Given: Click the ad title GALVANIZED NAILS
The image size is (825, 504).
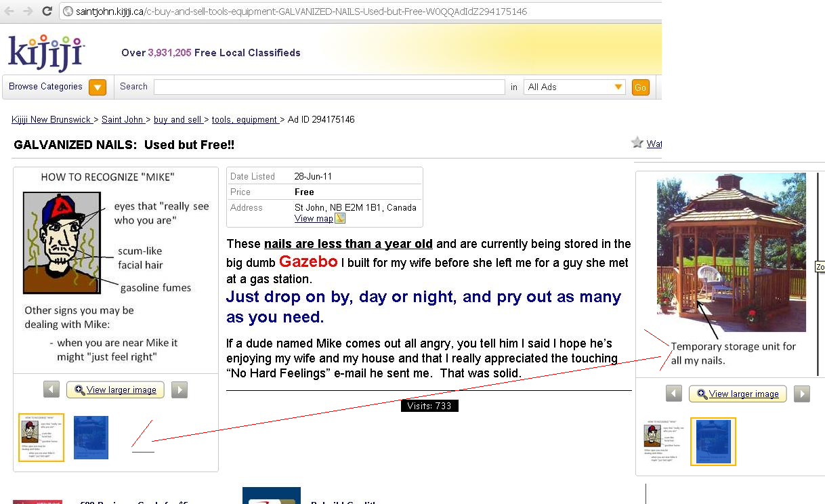Looking at the screenshot, I should (124, 145).
